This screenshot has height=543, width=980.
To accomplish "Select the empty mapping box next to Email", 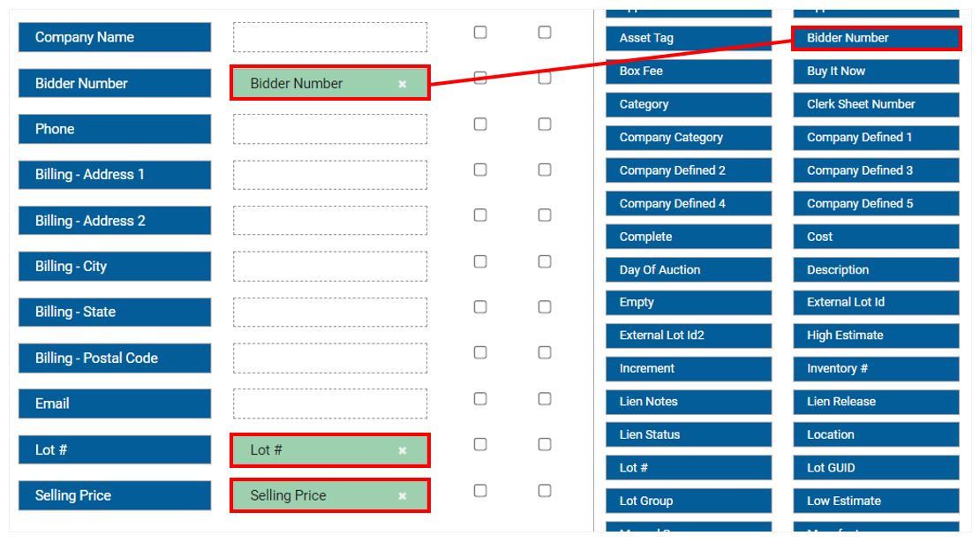I will (x=330, y=403).
